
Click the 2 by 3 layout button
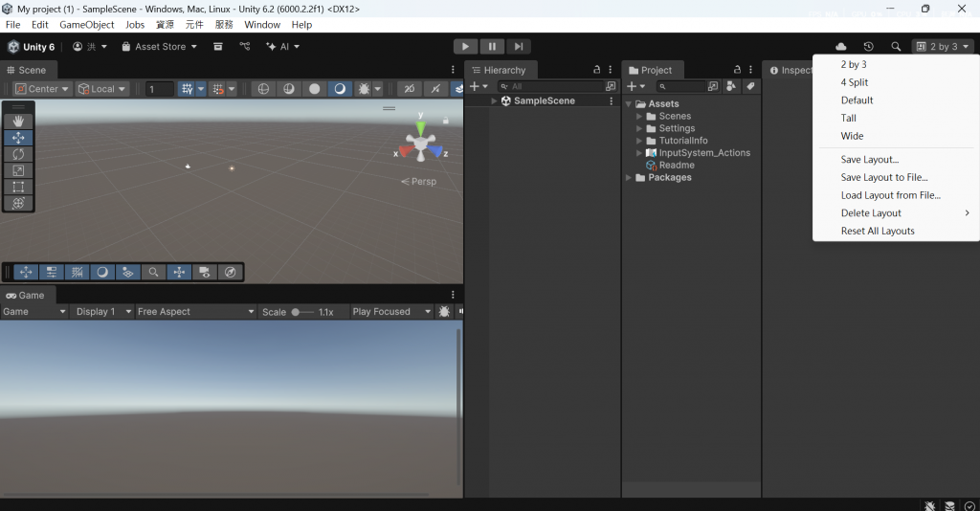coord(943,46)
